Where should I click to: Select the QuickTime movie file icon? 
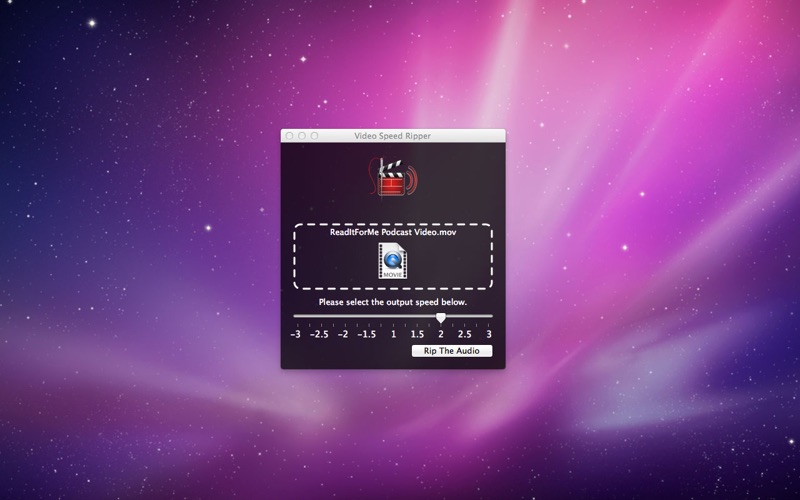pos(392,260)
